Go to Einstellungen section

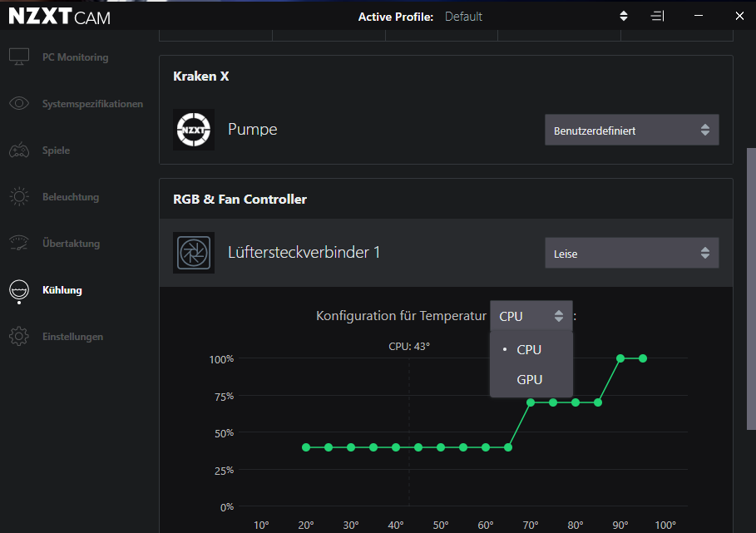[73, 337]
